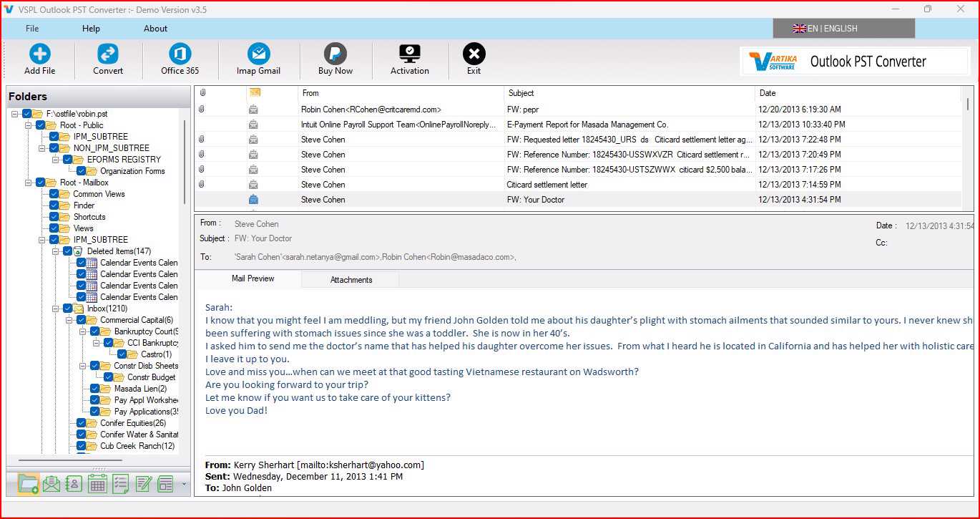Open the Imap Gmail export option

tap(258, 54)
